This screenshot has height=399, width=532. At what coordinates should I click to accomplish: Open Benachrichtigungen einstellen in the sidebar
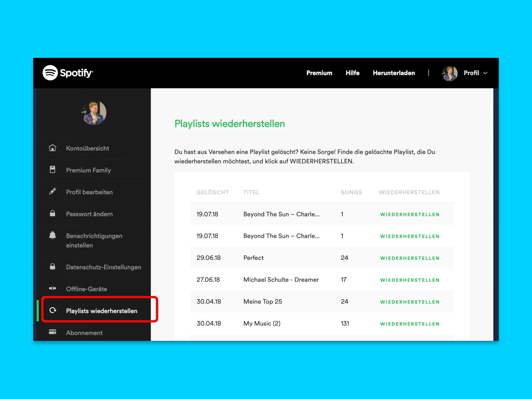(93, 240)
